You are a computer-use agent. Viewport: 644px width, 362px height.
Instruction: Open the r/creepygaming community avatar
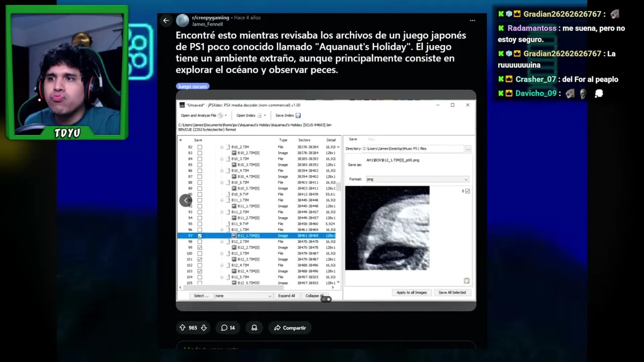point(183,21)
